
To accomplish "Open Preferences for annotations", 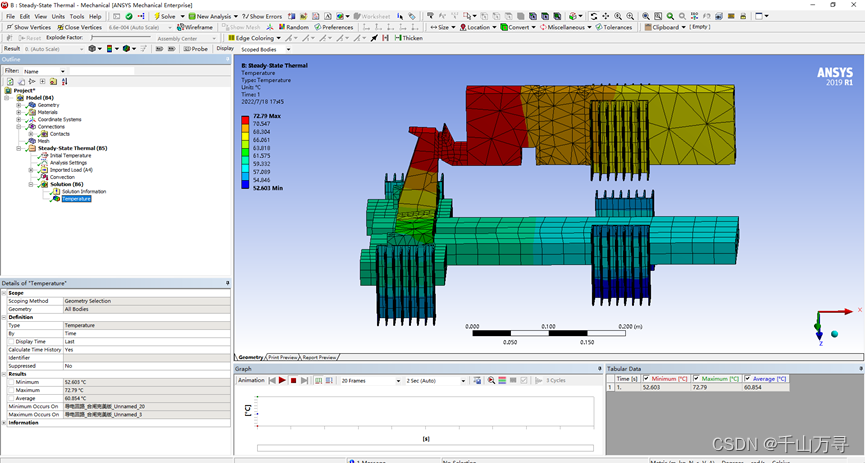I will pos(334,27).
